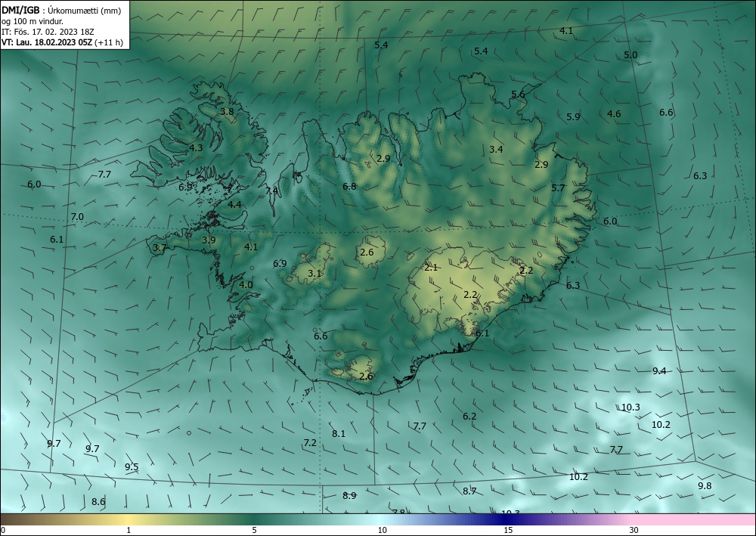Click the 3.1 value on the glacier
Screen dimensions: 756x536
pyautogui.click(x=314, y=274)
